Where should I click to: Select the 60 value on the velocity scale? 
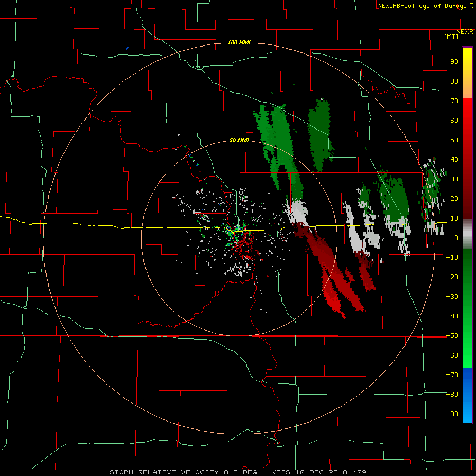coord(454,121)
